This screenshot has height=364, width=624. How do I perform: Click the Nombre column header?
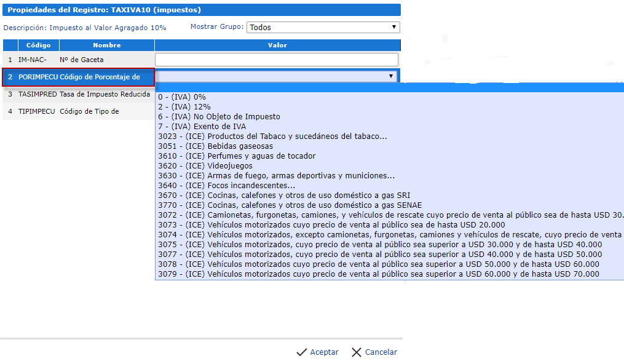pyautogui.click(x=106, y=45)
